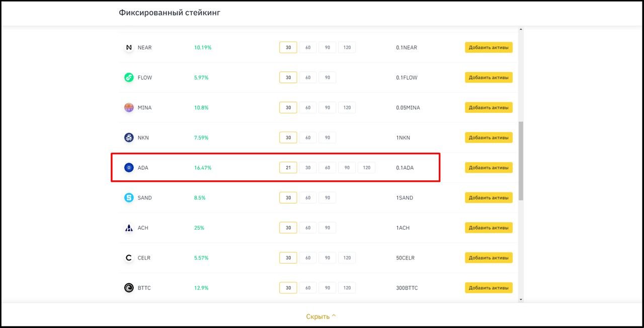The height and width of the screenshot is (328, 644).
Task: Select 120-day duration for ADA
Action: point(366,168)
